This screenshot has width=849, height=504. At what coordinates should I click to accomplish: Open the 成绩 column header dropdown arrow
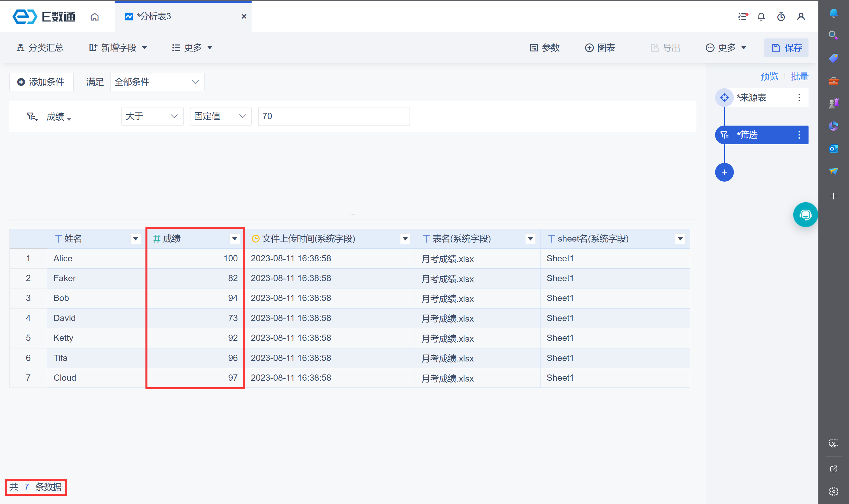tap(234, 239)
